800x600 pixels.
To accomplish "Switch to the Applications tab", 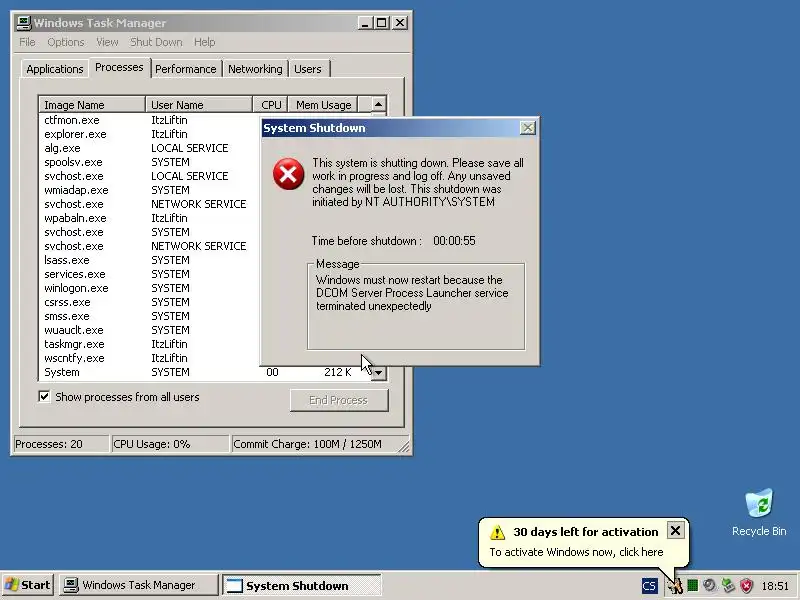I will (x=55, y=69).
